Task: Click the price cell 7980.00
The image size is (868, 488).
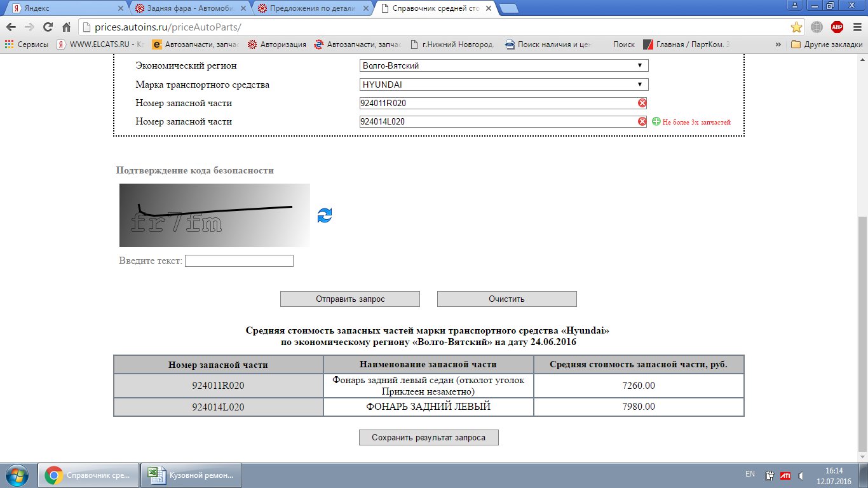Action: point(639,407)
